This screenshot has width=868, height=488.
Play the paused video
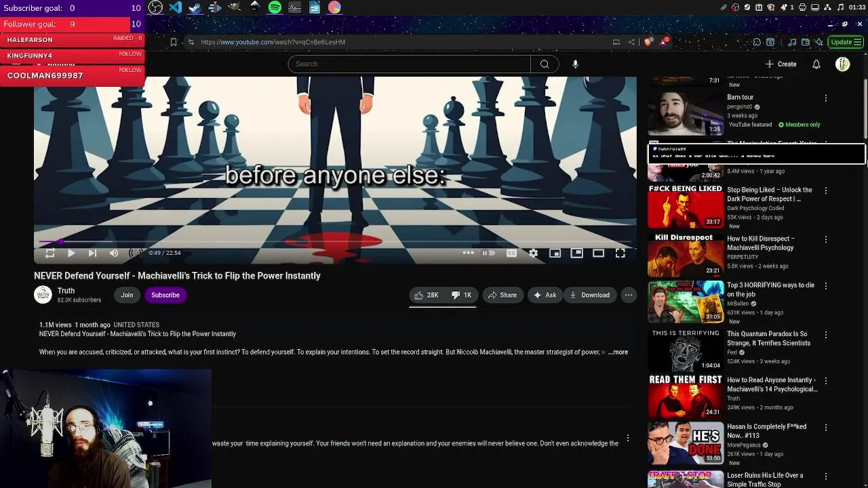pyautogui.click(x=71, y=253)
